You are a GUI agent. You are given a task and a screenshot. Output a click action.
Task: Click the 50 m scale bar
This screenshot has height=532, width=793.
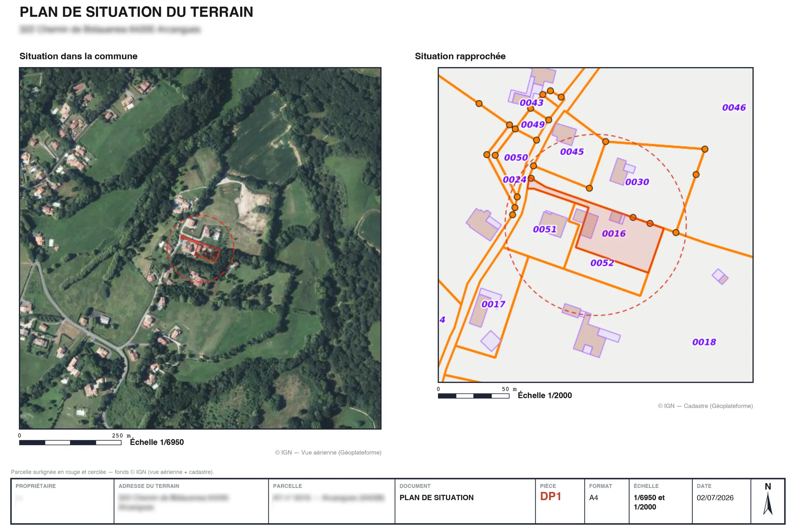point(474,396)
